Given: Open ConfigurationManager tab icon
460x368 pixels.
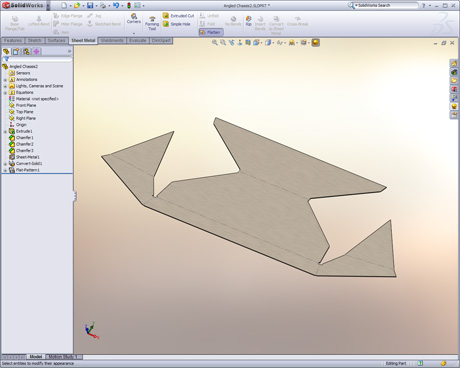Looking at the screenshot, I should coord(26,51).
